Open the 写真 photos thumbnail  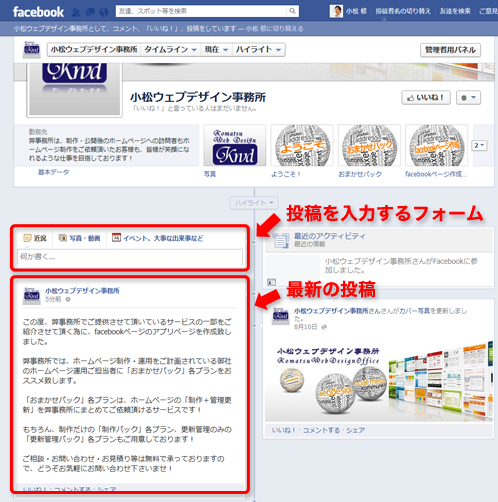pos(235,145)
